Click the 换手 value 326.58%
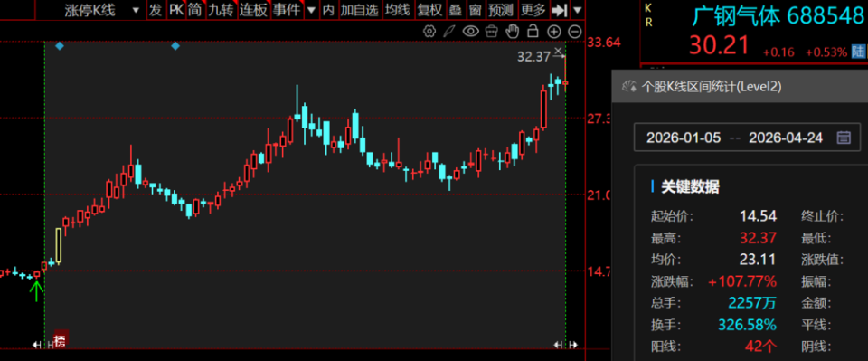 (x=748, y=325)
